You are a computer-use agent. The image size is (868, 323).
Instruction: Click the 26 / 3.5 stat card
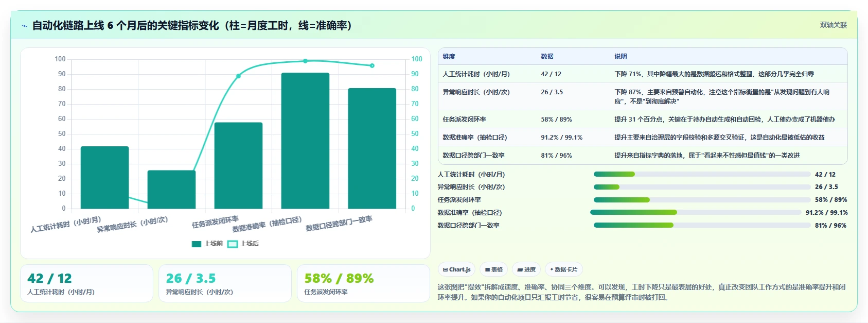pyautogui.click(x=225, y=283)
